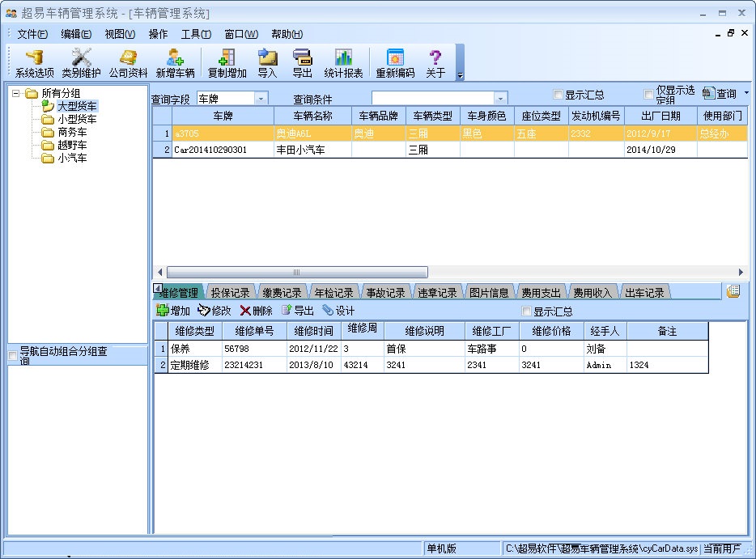Click the 导出 printer icon in main toolbar
Screen dimensions: 756x559
[302, 63]
